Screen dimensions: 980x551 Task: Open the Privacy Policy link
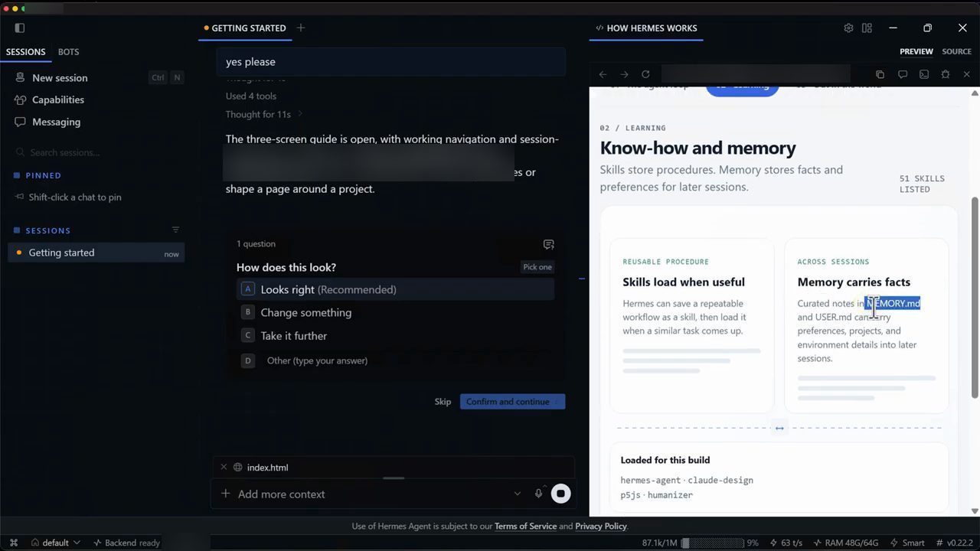(x=600, y=527)
